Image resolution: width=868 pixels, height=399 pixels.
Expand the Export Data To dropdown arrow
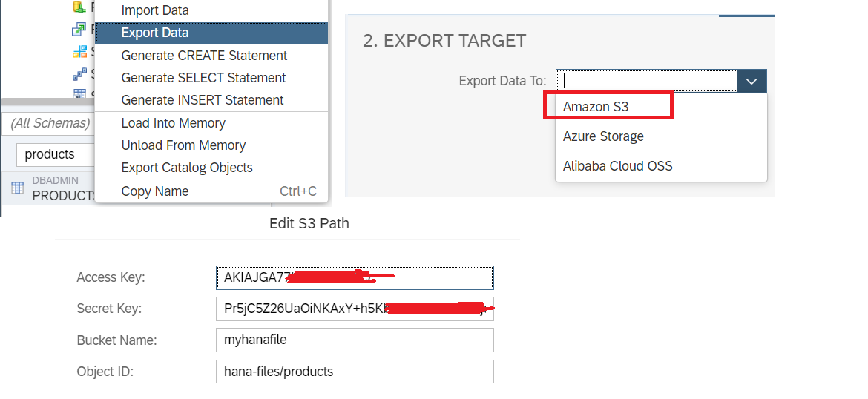pyautogui.click(x=752, y=81)
